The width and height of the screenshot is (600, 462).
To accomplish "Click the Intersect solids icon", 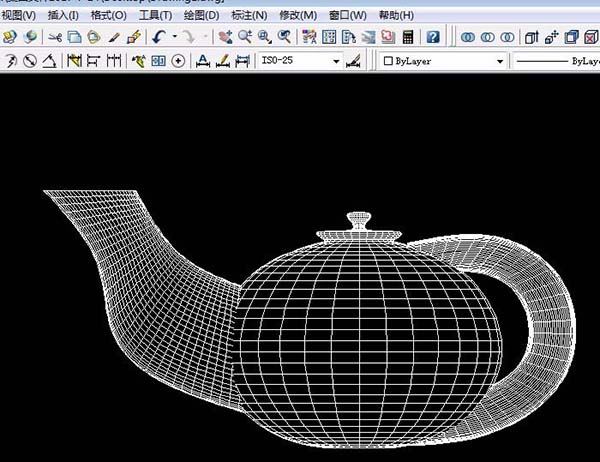I will 507,37.
